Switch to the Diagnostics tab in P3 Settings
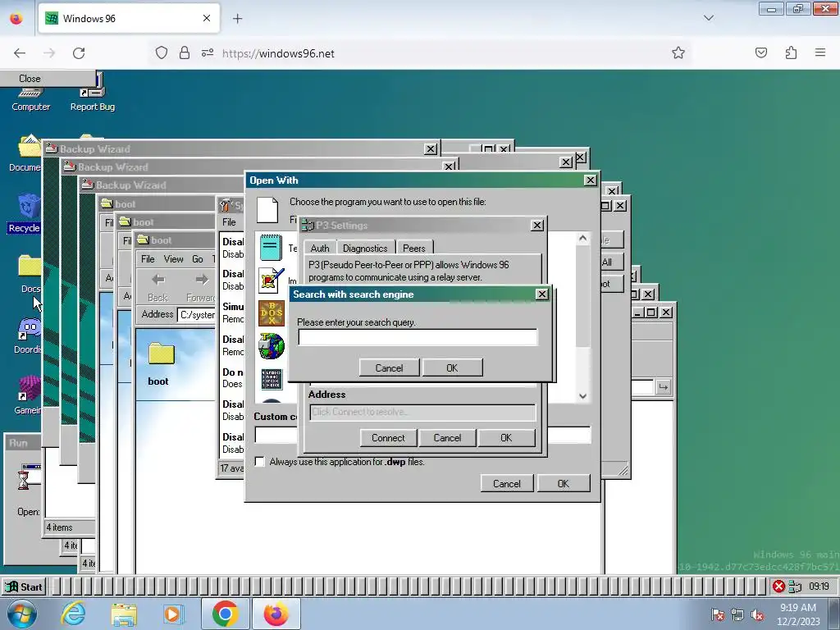Image resolution: width=840 pixels, height=630 pixels. [365, 248]
